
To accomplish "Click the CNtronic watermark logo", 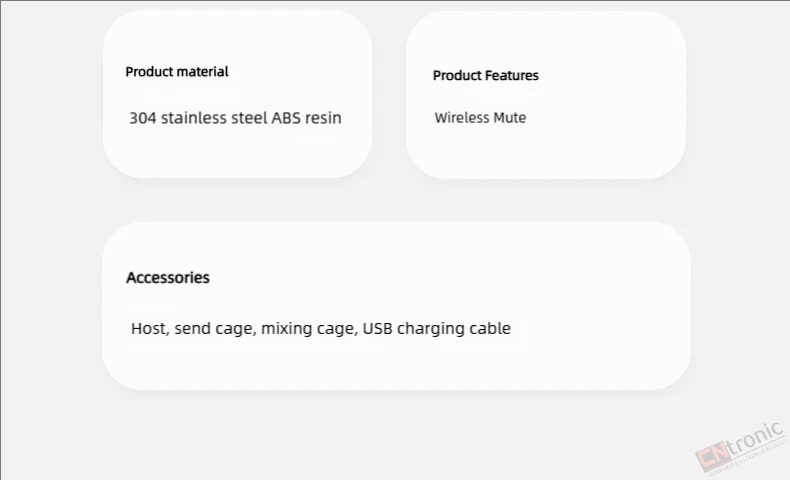I will pyautogui.click(x=741, y=448).
